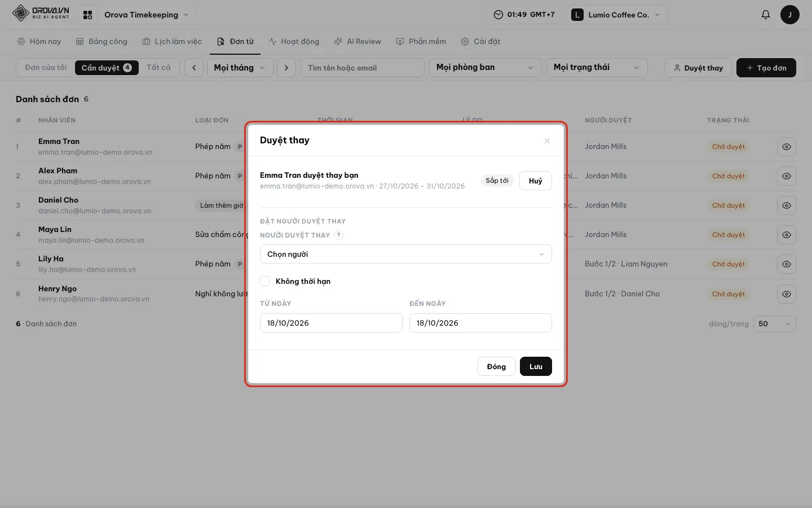Open the Mọi trạng thái status filter
812x508 pixels.
click(597, 68)
